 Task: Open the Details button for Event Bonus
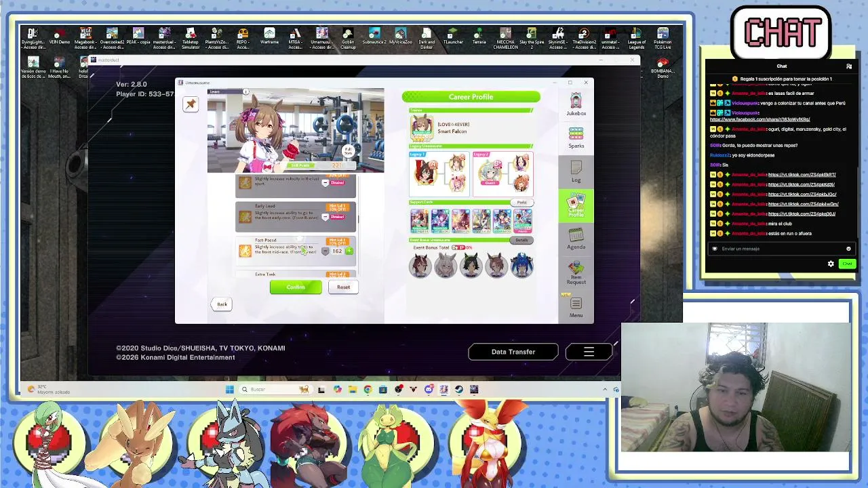tap(521, 240)
